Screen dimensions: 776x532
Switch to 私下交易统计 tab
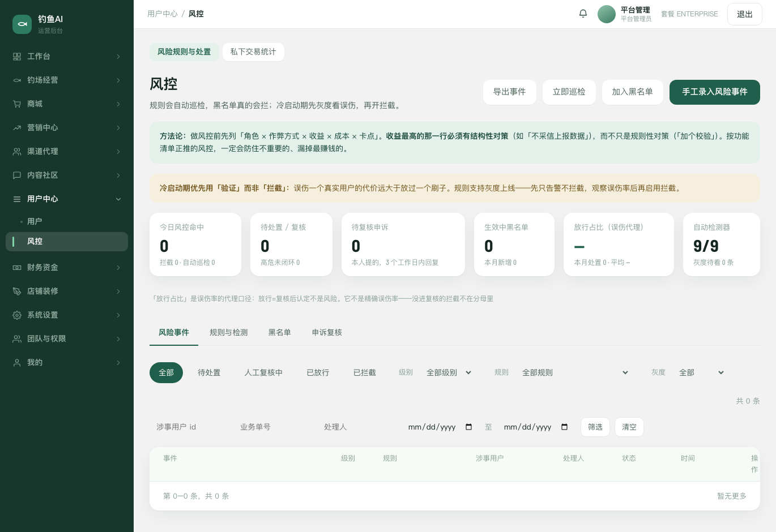(253, 52)
